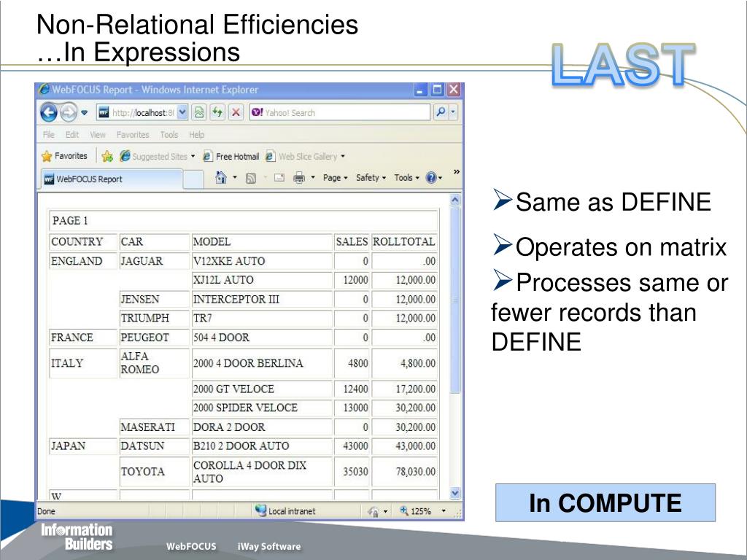Close the Internet Explorer window
This screenshot has width=747, height=560.
click(x=454, y=90)
